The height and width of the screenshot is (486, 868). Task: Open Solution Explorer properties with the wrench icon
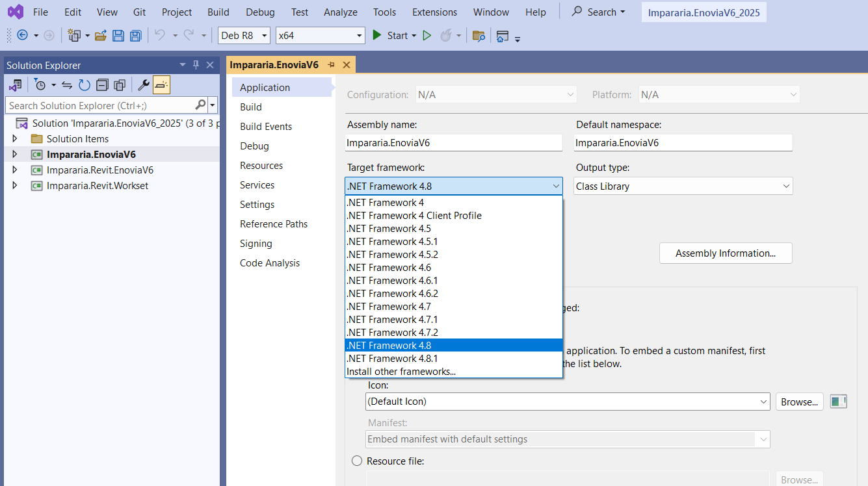143,84
